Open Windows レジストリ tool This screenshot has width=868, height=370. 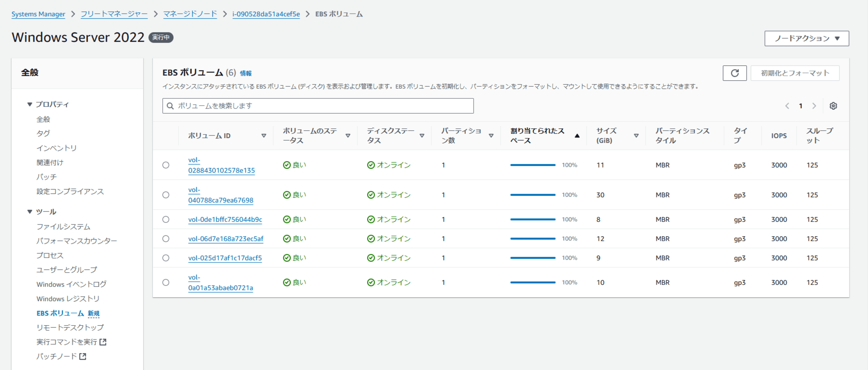(68, 299)
